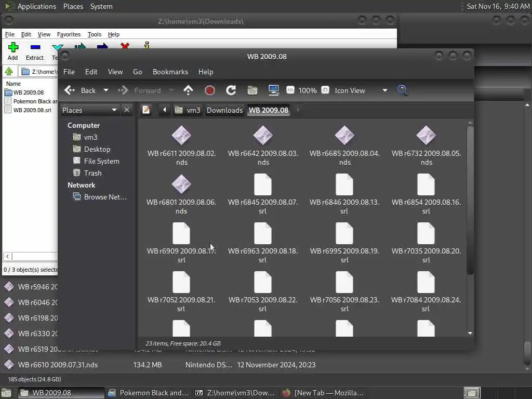Select file WB r7056 2009.08.23.srl

pos(344,292)
